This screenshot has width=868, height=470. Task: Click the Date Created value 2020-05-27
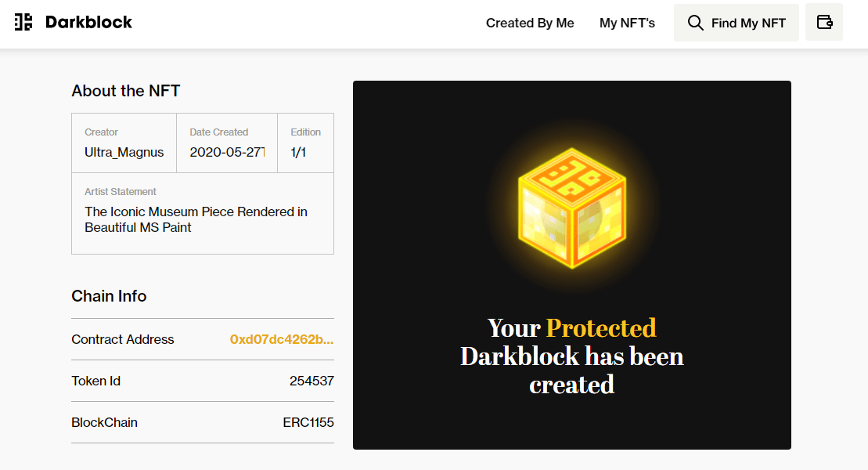coord(227,153)
